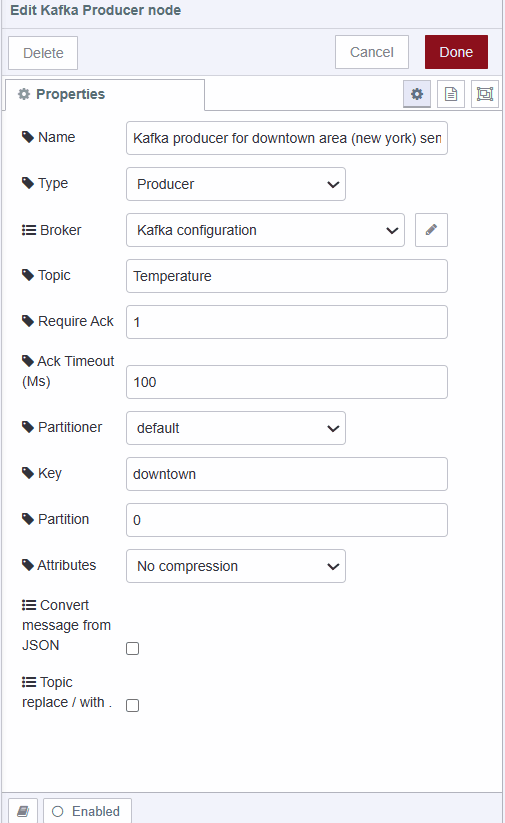
Task: Click the Partition label
Action: coord(56,519)
